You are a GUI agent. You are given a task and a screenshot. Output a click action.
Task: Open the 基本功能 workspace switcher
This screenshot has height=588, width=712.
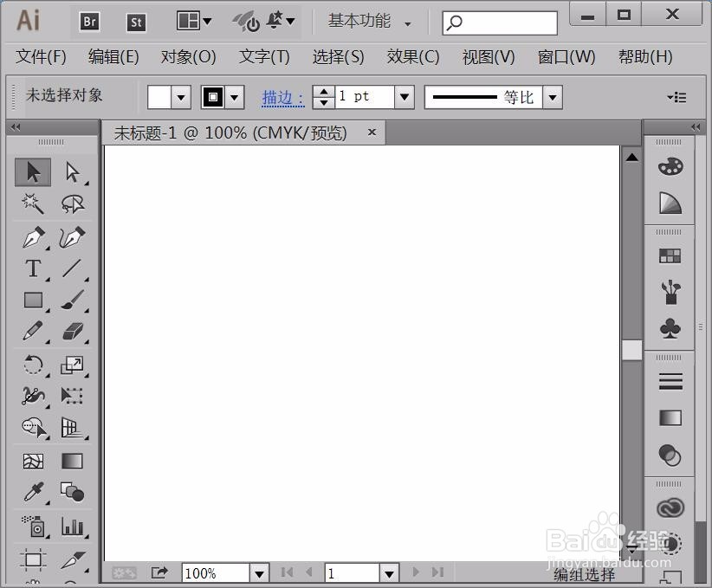coord(369,22)
